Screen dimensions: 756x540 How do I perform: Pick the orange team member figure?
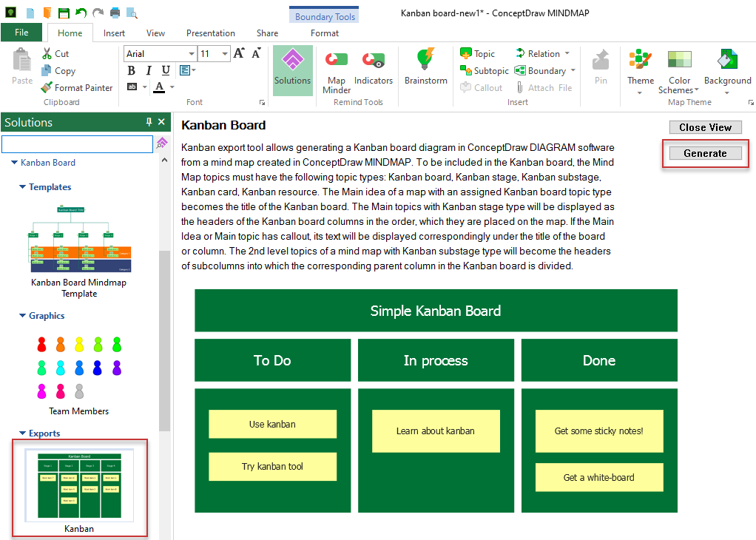(61, 345)
